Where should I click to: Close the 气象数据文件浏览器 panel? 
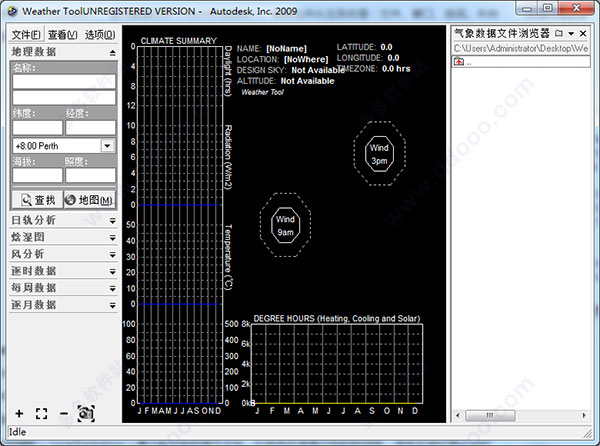click(583, 33)
